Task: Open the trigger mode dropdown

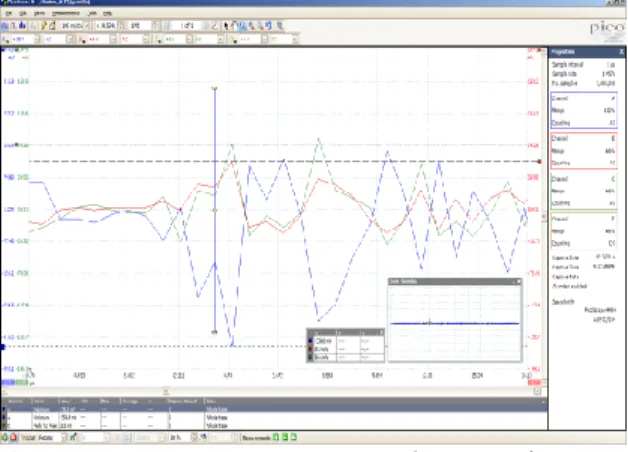Action: pos(63,437)
